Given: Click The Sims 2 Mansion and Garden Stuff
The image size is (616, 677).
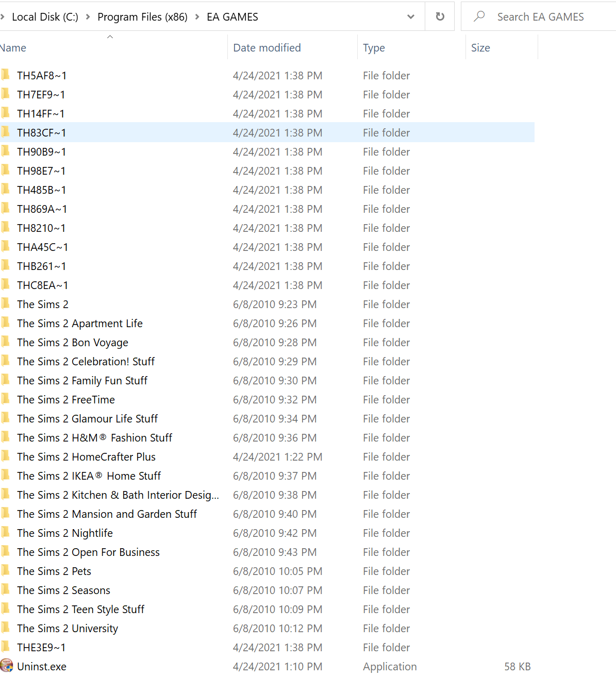Looking at the screenshot, I should tap(107, 514).
